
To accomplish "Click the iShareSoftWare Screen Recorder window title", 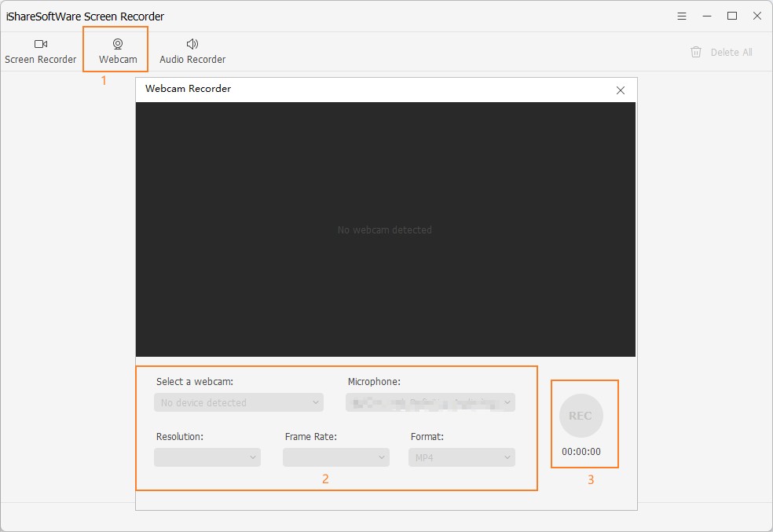I will tap(85, 17).
